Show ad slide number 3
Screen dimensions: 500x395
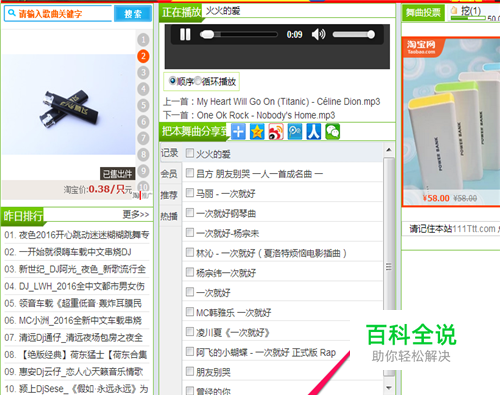143,73
